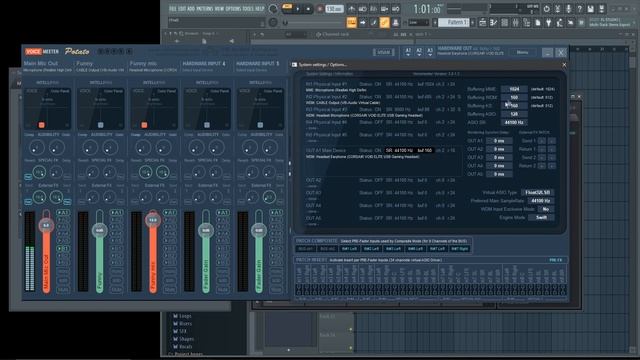
Task: Open the Pattern 1 selector in FL Studio
Action: tap(454, 23)
